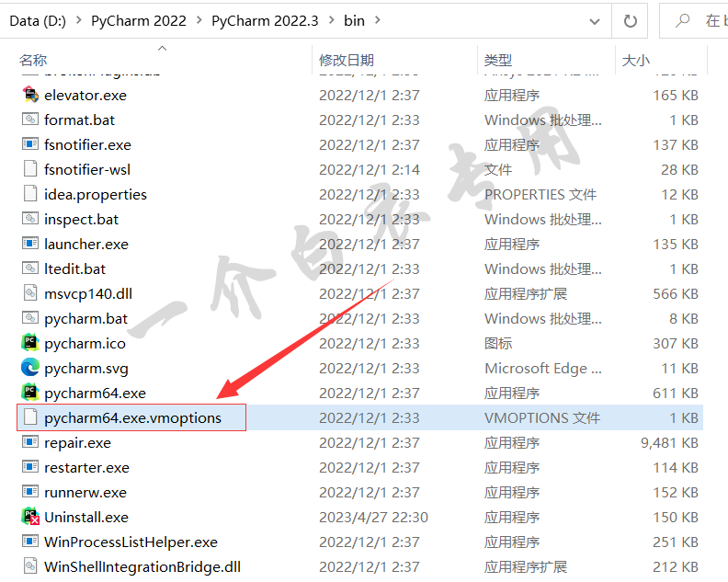Click the pycharm64.exe PyCharm icon
Viewport: 728px width, 582px height.
pos(30,393)
